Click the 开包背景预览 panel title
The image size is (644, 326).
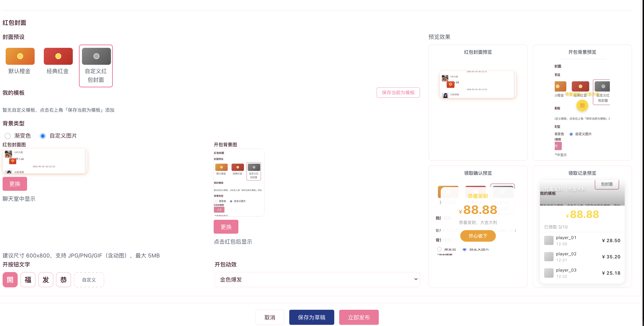coord(582,52)
